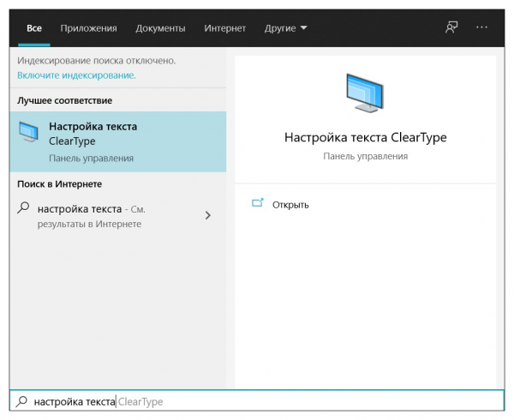Screen dimensions: 514x420
Task: Switch to the Все tab
Action: [x=34, y=28]
